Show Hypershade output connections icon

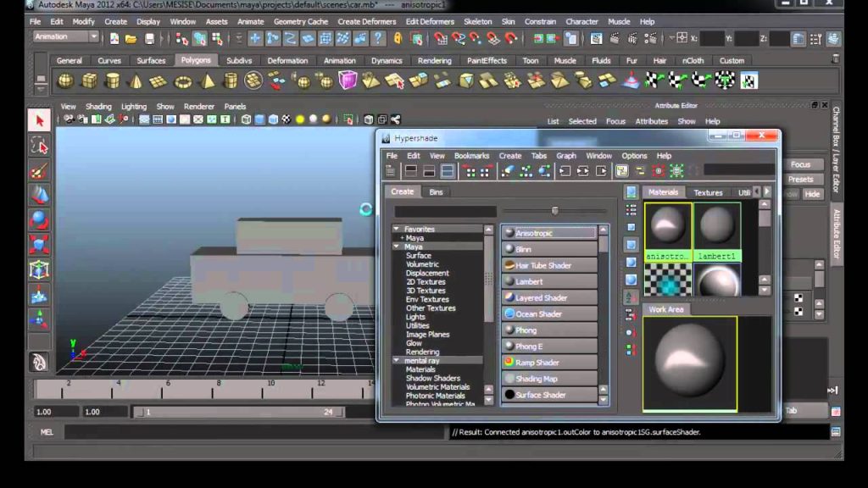(601, 171)
